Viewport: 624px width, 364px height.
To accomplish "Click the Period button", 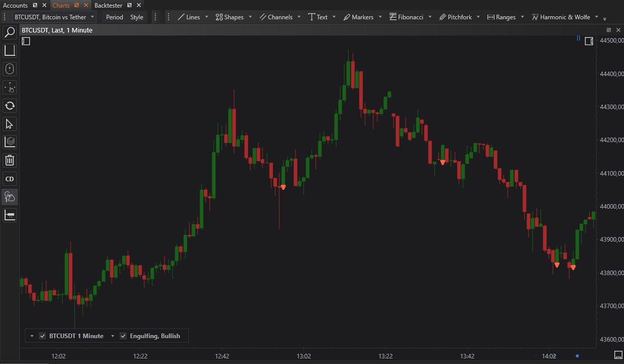I will tap(114, 17).
